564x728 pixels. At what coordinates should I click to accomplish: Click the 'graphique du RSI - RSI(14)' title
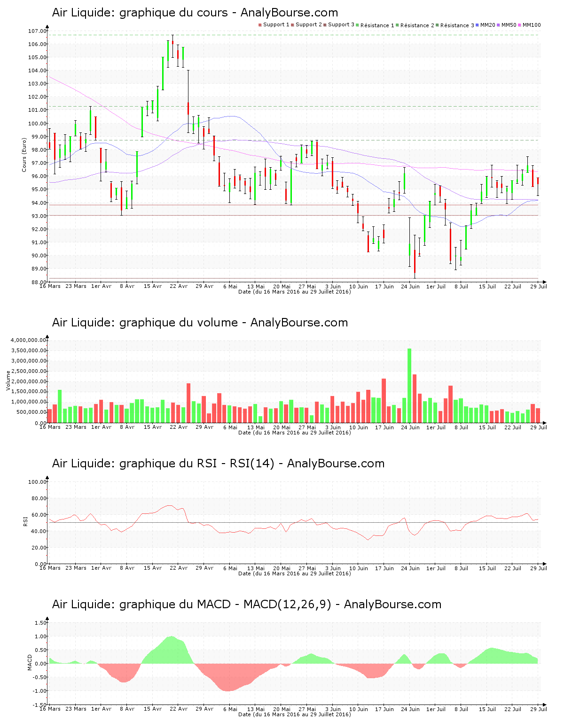(218, 464)
